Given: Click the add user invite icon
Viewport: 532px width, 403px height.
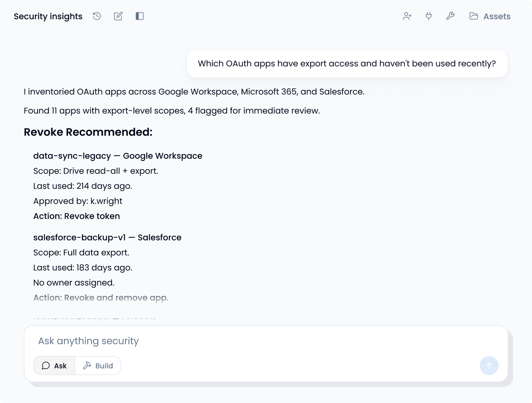Looking at the screenshot, I should click(x=407, y=16).
